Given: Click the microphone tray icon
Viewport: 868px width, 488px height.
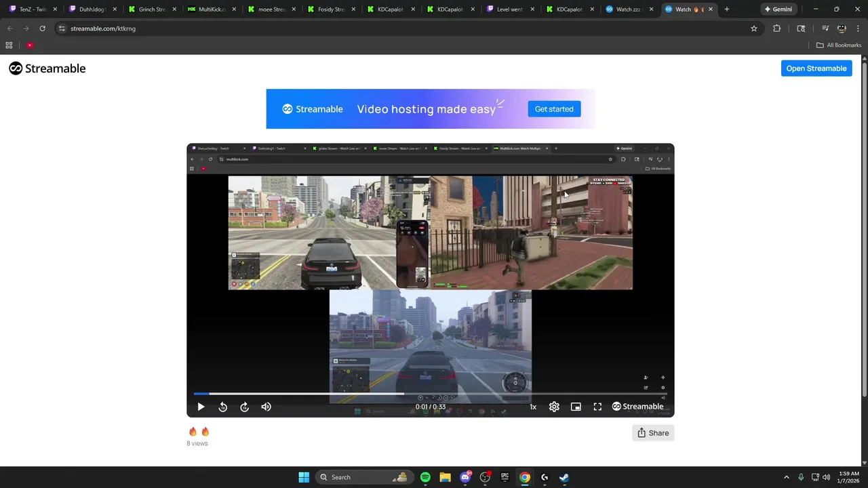Looking at the screenshot, I should pyautogui.click(x=801, y=477).
